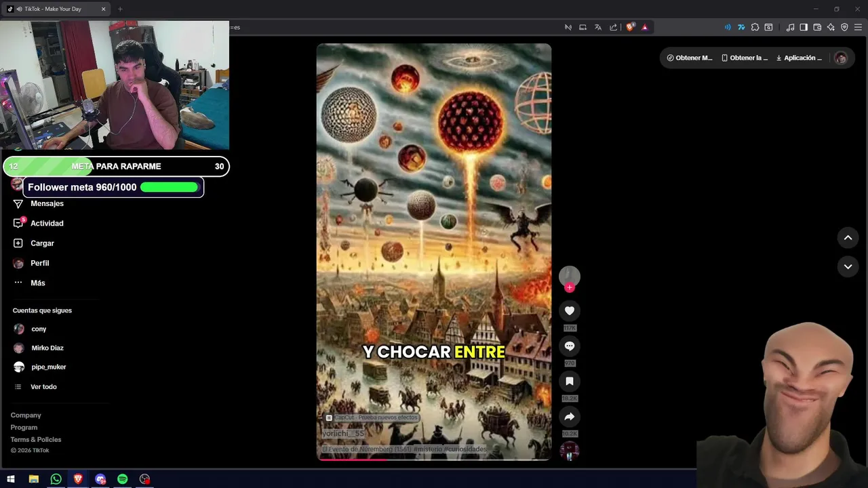Image resolution: width=868 pixels, height=488 pixels.
Task: Go to Perfil in the sidebar
Action: 39,263
